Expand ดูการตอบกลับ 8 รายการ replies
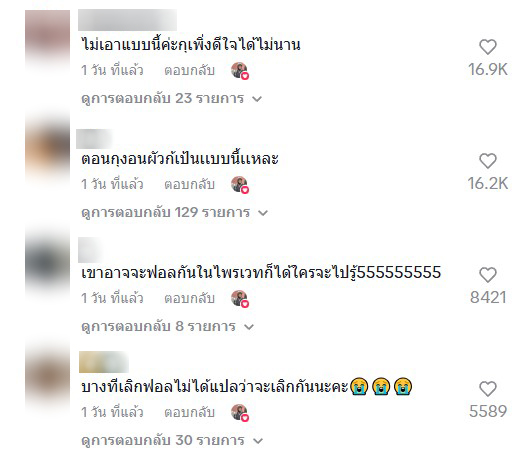The image size is (526, 464). pyautogui.click(x=167, y=326)
